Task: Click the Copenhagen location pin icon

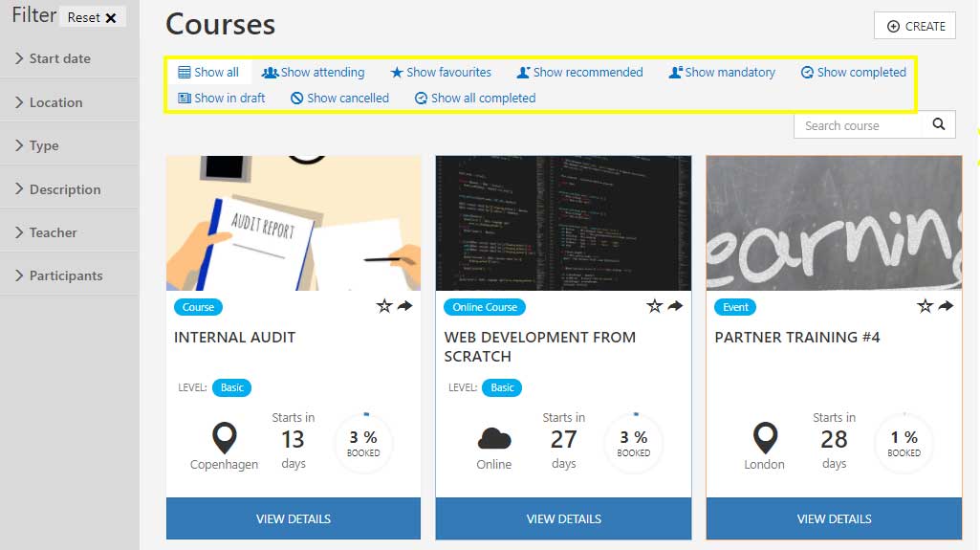Action: point(224,439)
